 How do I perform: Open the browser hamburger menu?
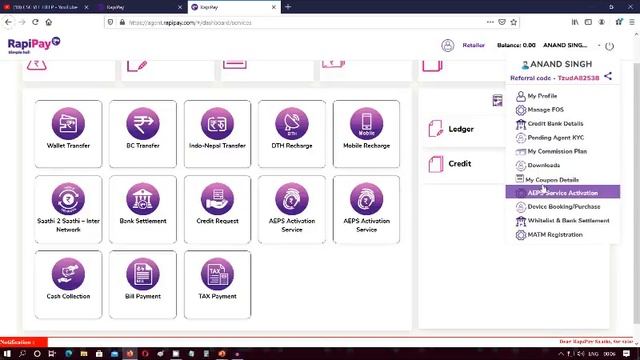(x=632, y=22)
